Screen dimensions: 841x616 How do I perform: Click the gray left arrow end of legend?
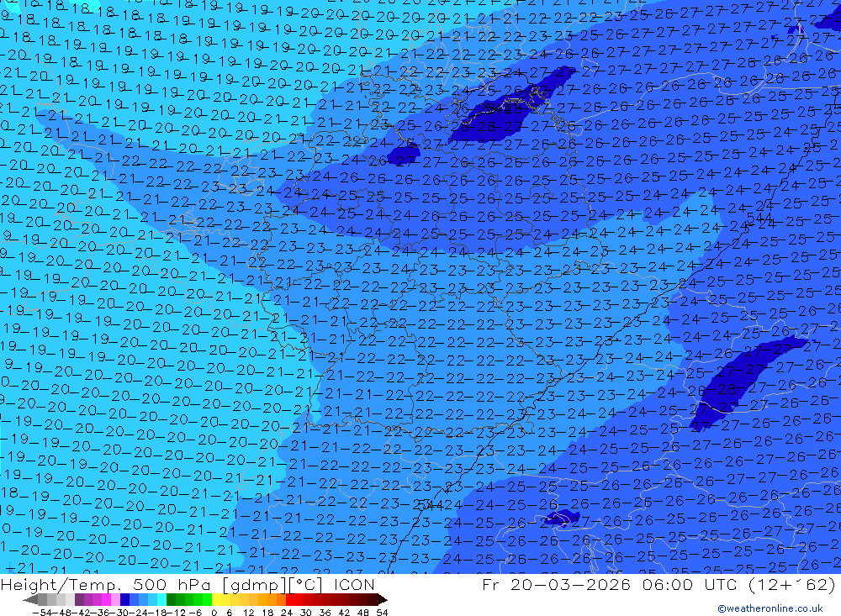[30, 599]
